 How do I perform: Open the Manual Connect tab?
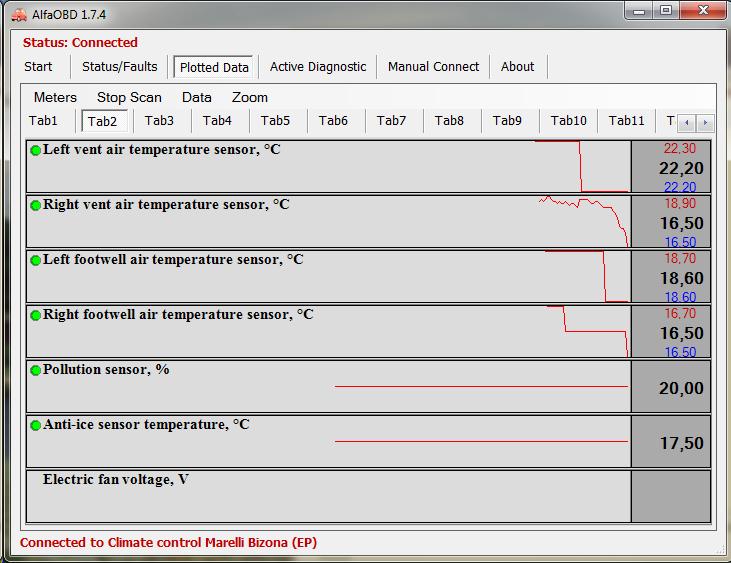[x=433, y=67]
